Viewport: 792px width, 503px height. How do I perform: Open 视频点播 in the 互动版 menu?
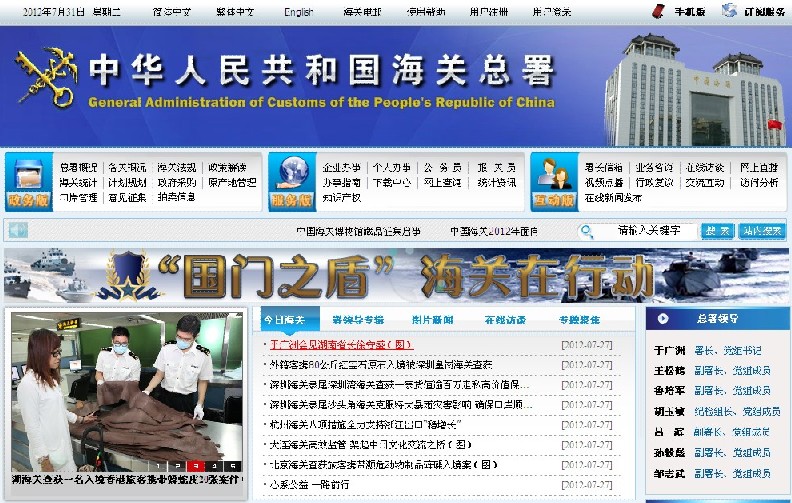pyautogui.click(x=604, y=182)
